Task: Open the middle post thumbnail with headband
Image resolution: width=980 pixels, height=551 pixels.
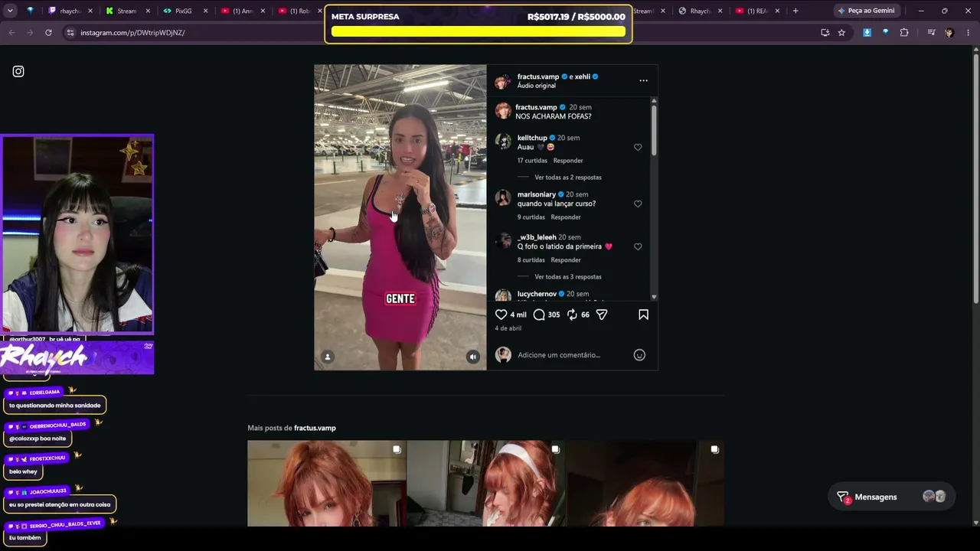Action: click(x=486, y=483)
